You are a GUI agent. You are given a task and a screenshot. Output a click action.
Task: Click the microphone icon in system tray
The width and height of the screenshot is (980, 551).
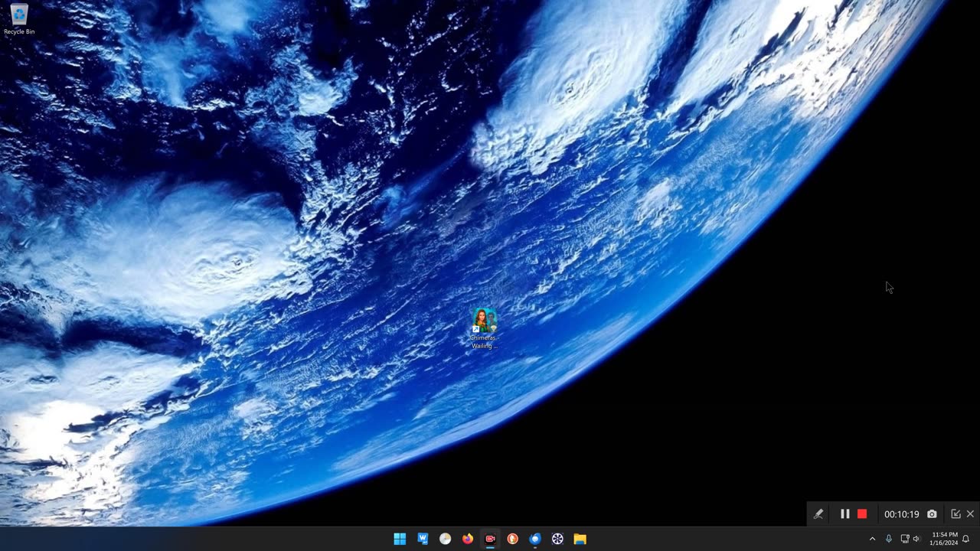(x=889, y=539)
